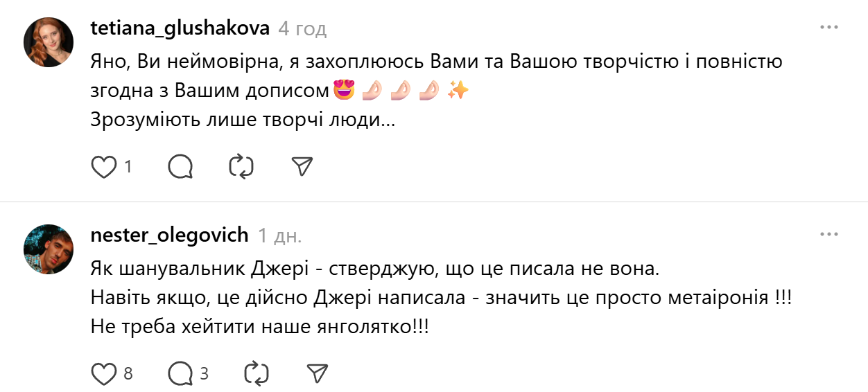Image resolution: width=868 pixels, height=392 pixels.
Task: Like nester_olegovich's comment with the heart
Action: (104, 374)
